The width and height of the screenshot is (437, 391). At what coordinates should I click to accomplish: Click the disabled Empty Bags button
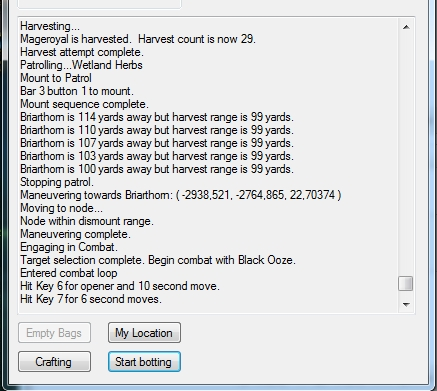coord(54,332)
